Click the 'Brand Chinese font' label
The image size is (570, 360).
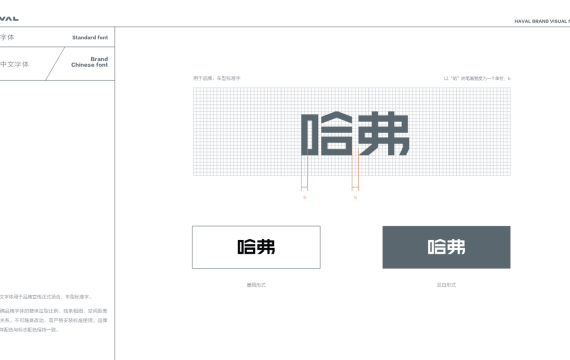point(89,62)
